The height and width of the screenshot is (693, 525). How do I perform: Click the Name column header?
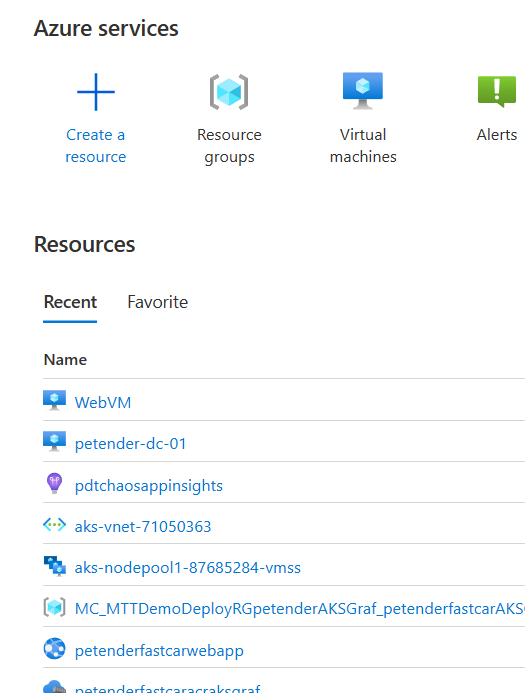pos(65,360)
